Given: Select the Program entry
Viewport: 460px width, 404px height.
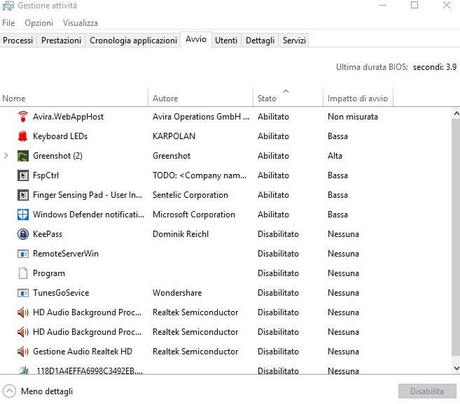Looking at the screenshot, I should [49, 273].
